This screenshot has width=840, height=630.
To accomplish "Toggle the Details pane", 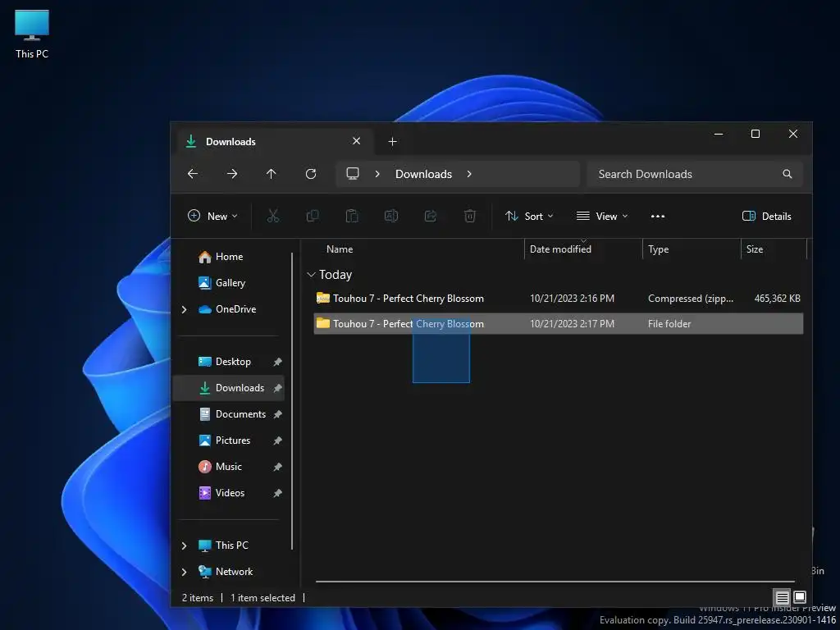I will [x=767, y=216].
